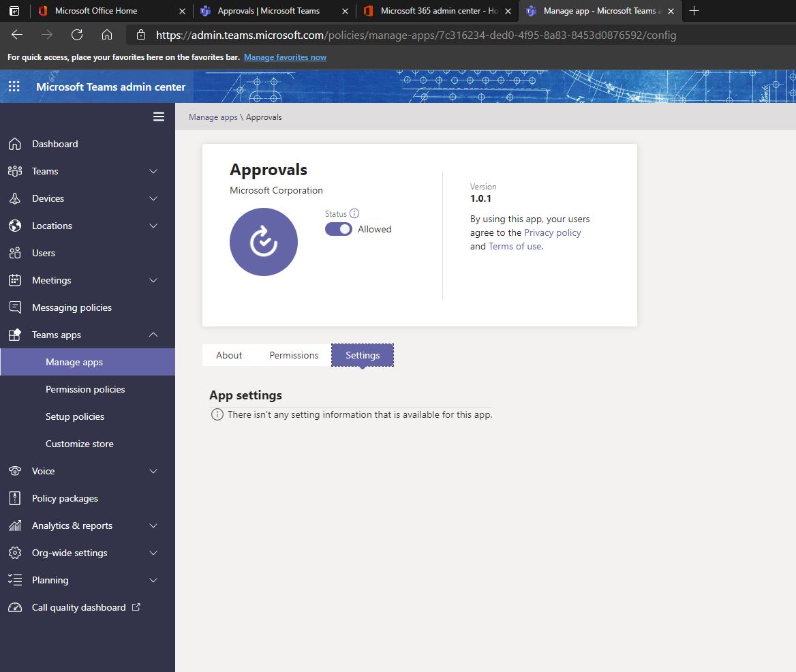
Task: Click the Voice phone icon
Action: point(15,471)
